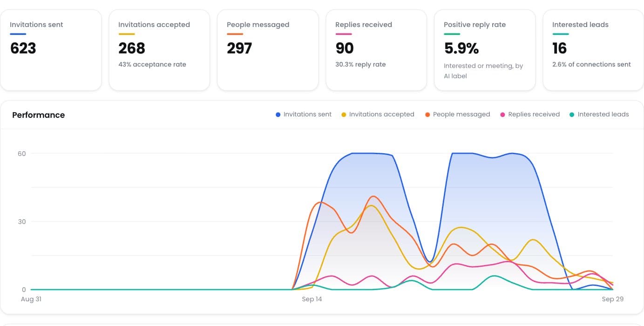Toggle Replies received series in legend
This screenshot has height=326, width=644.
[530, 114]
